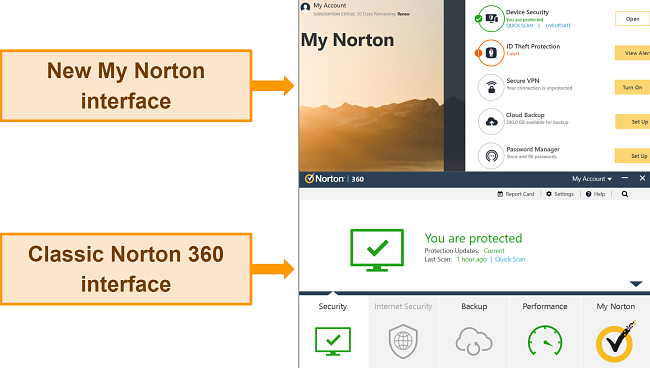
Task: Click the 'My Norton' large title
Action: click(x=347, y=40)
